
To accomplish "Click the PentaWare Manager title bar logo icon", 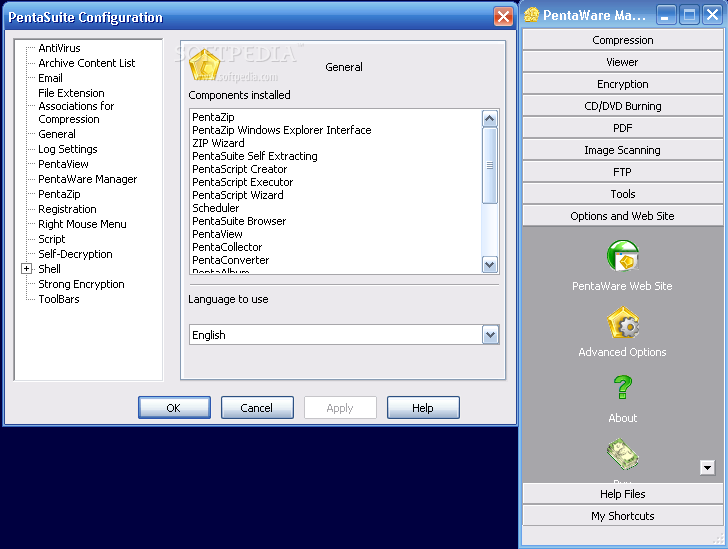I will point(531,15).
